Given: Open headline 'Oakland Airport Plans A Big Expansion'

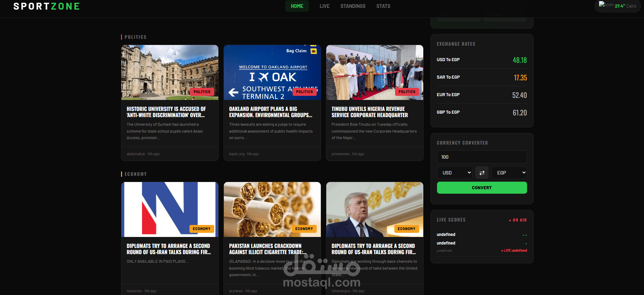Looking at the screenshot, I should point(271,112).
